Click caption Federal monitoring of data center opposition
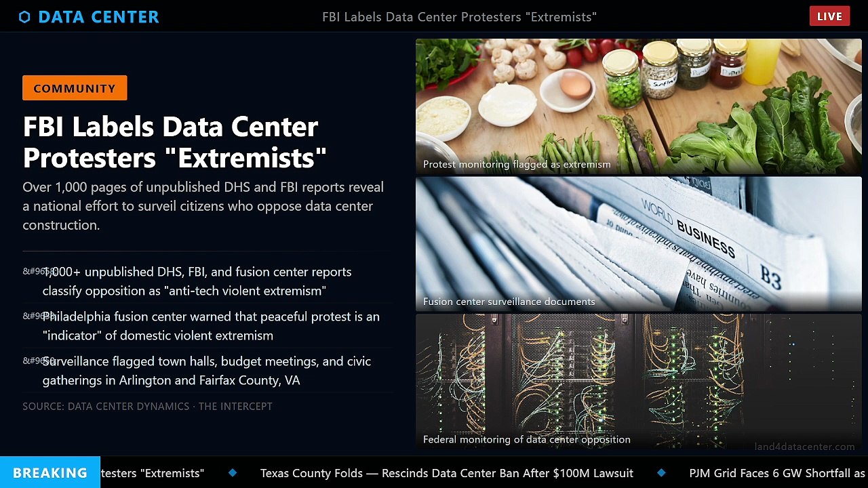868x488 pixels. tap(527, 439)
